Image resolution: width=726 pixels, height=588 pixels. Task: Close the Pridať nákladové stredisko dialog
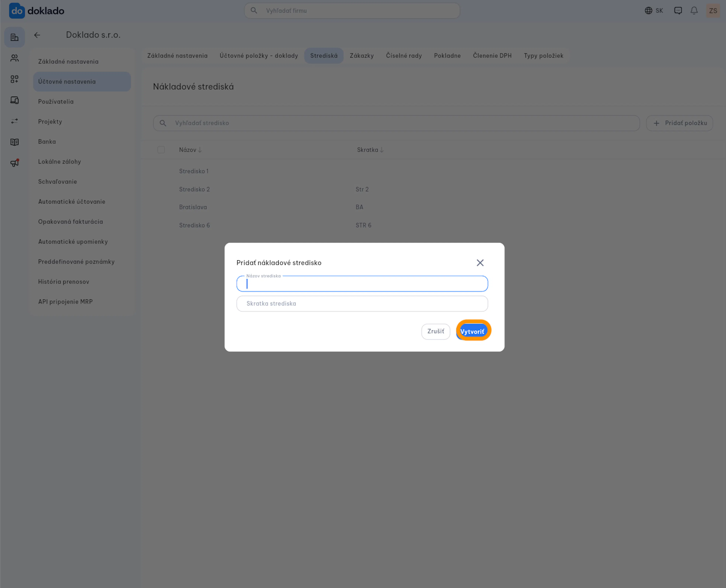click(x=480, y=263)
